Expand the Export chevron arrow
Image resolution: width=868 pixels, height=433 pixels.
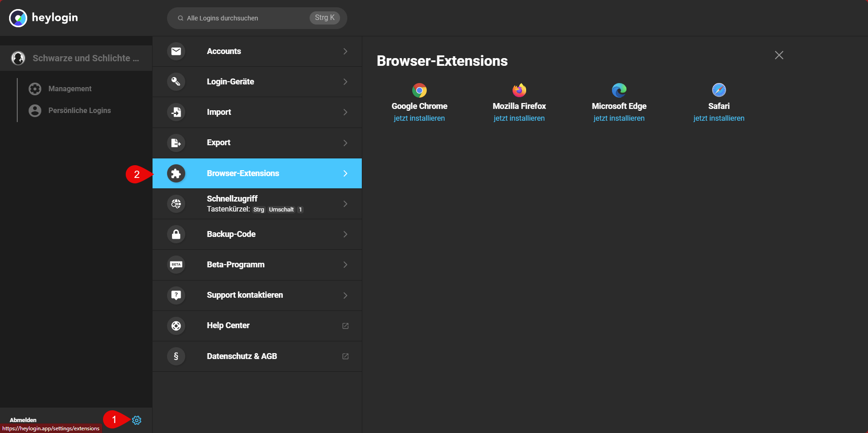pyautogui.click(x=345, y=143)
